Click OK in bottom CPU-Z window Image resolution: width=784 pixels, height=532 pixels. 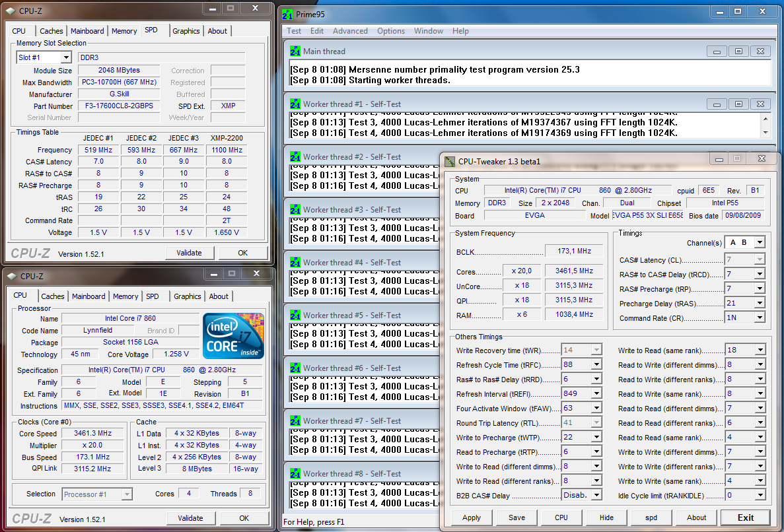click(244, 518)
